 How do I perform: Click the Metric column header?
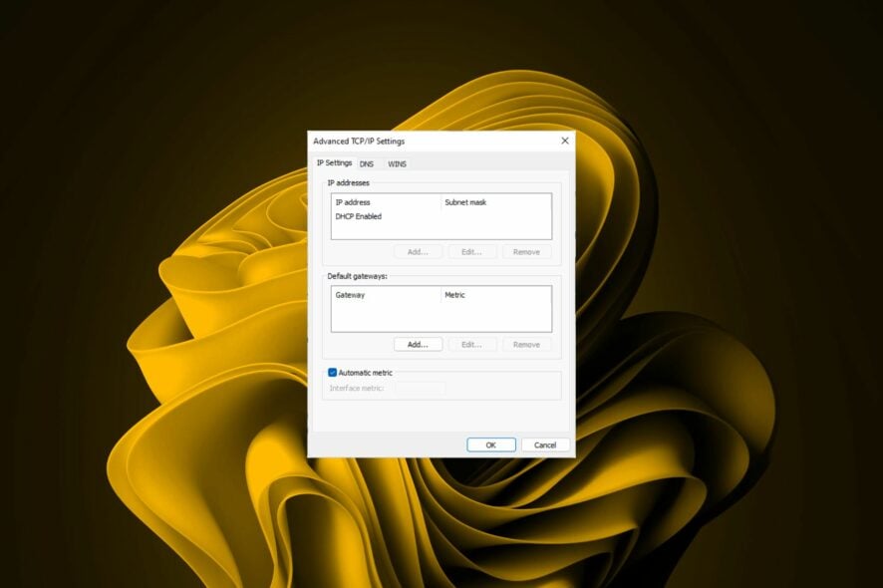click(453, 294)
